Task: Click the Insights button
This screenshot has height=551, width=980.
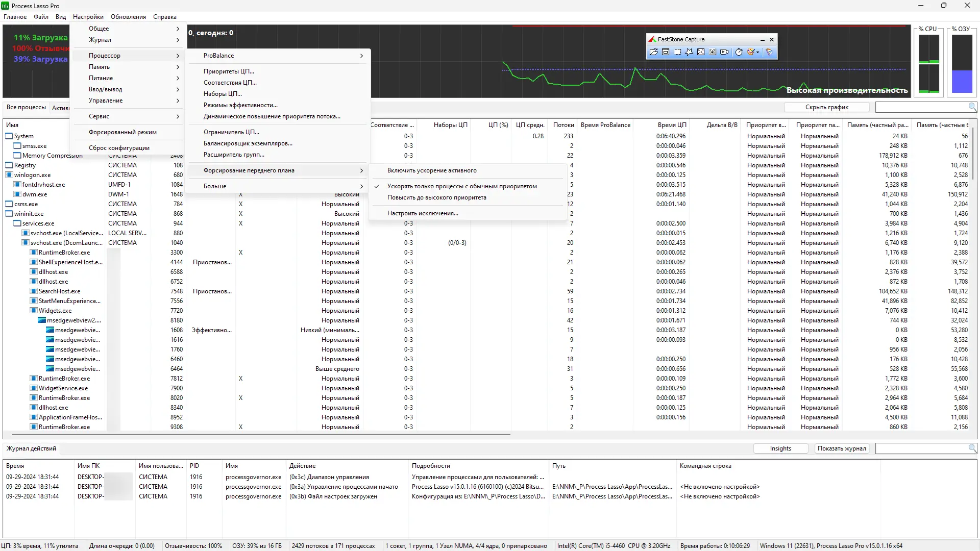Action: 780,448
